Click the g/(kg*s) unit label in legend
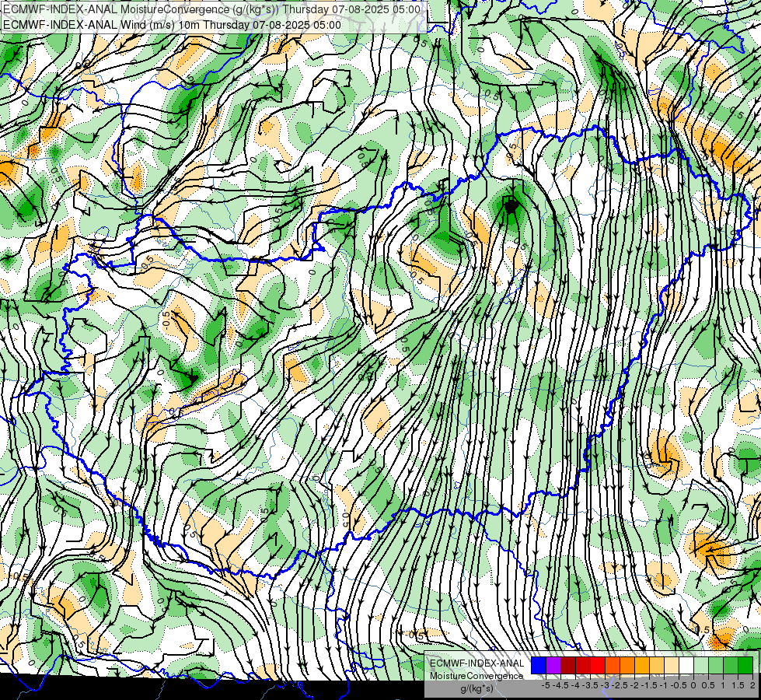 [x=477, y=689]
